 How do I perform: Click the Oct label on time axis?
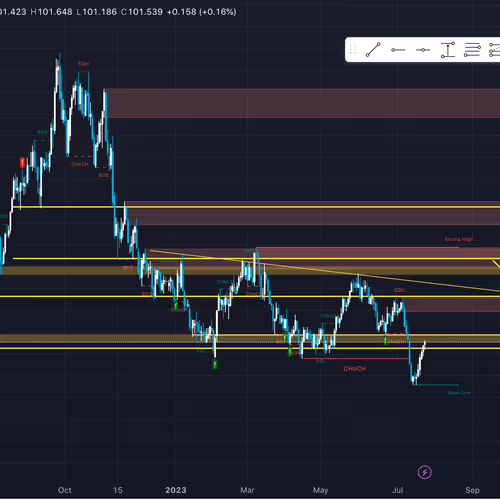click(x=65, y=490)
